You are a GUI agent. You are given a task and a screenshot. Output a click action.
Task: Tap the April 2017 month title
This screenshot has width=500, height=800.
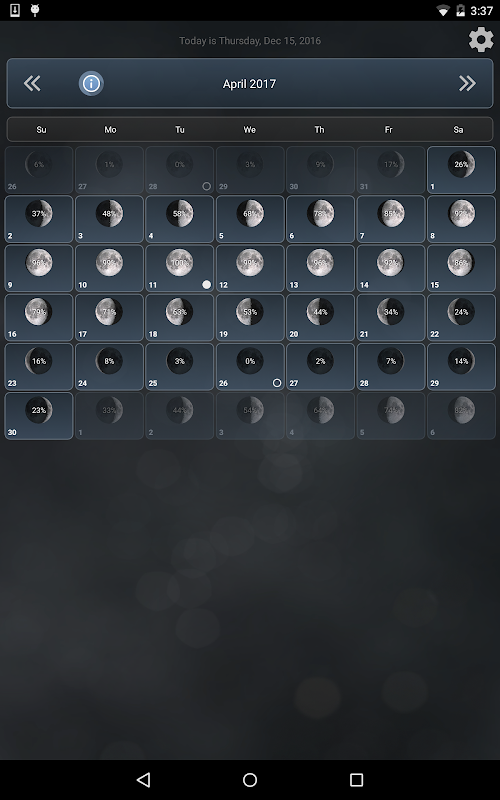(249, 84)
